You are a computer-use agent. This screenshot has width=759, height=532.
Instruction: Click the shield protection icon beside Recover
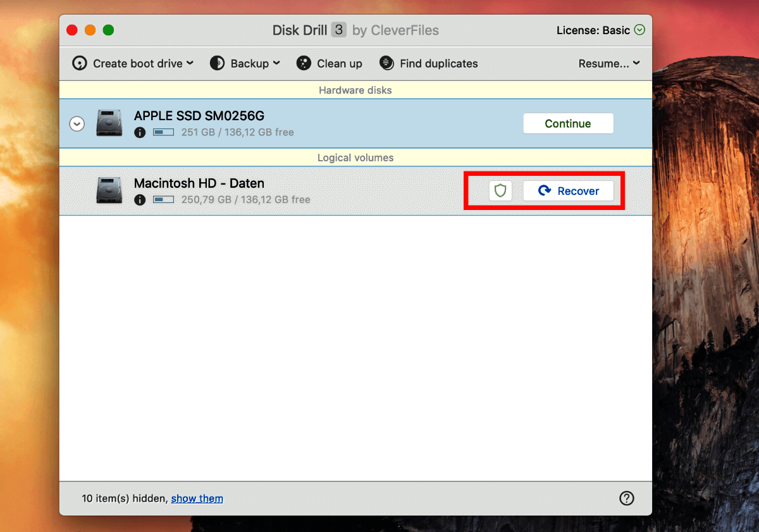point(500,190)
